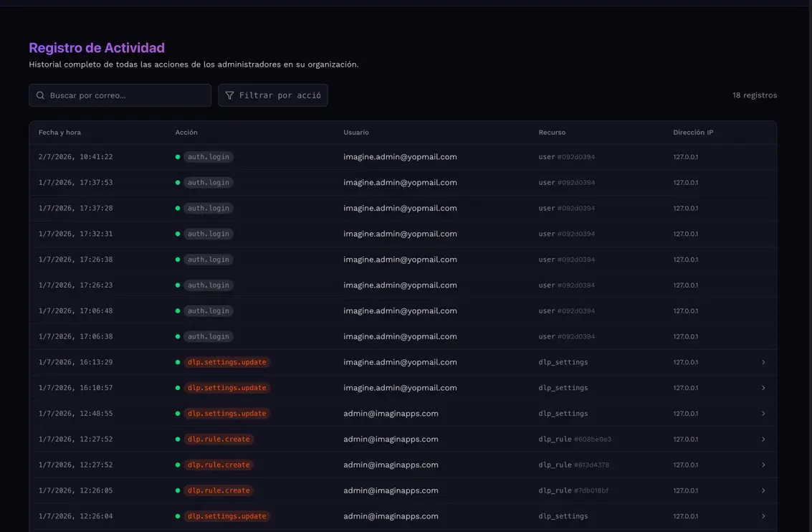Select the auth.login badge at 17:37:28
Image resolution: width=812 pixels, height=532 pixels.
[x=208, y=208]
